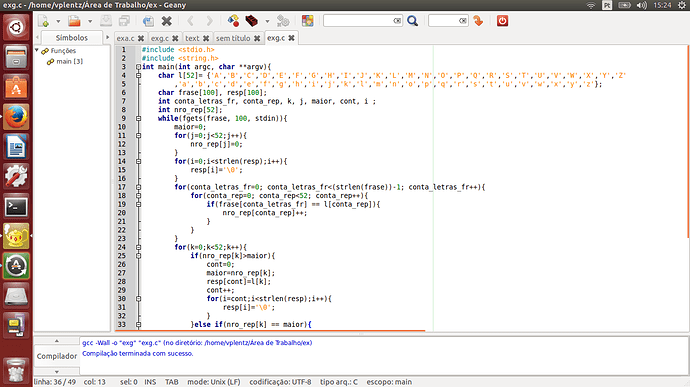This screenshot has height=387, width=690.
Task: Launch Firefox from the dock
Action: 16,117
